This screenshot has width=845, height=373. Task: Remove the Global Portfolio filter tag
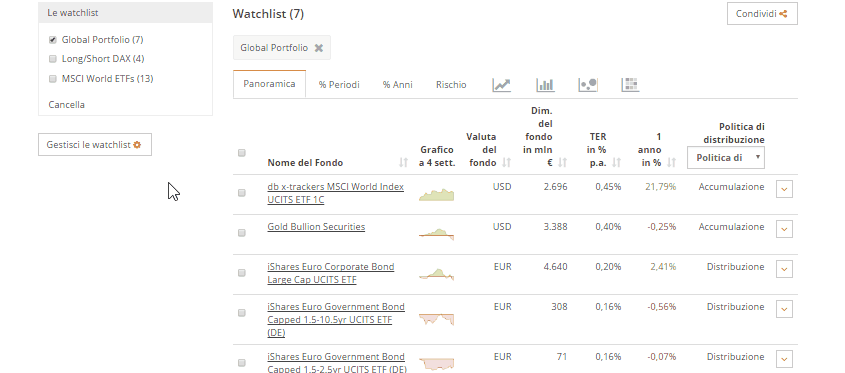[x=318, y=48]
